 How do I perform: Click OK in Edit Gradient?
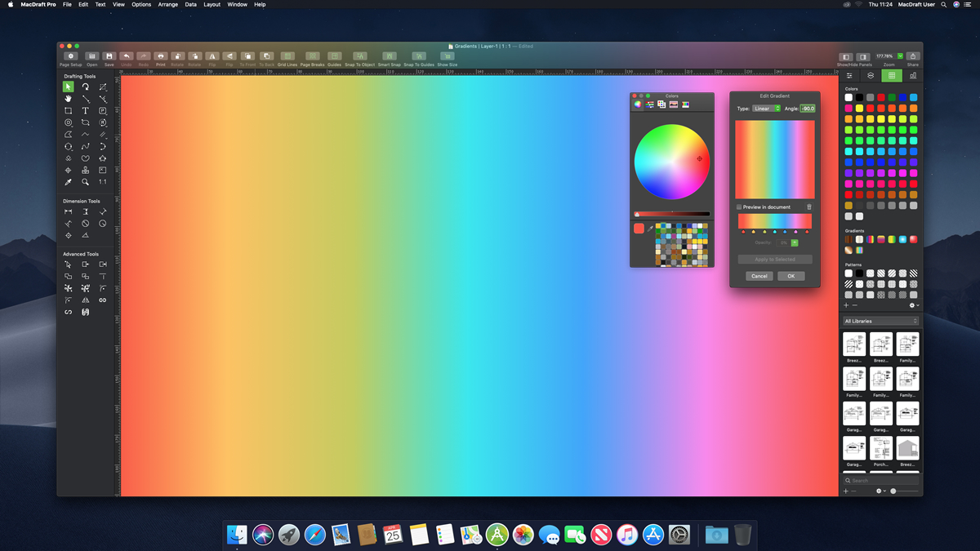(x=791, y=276)
